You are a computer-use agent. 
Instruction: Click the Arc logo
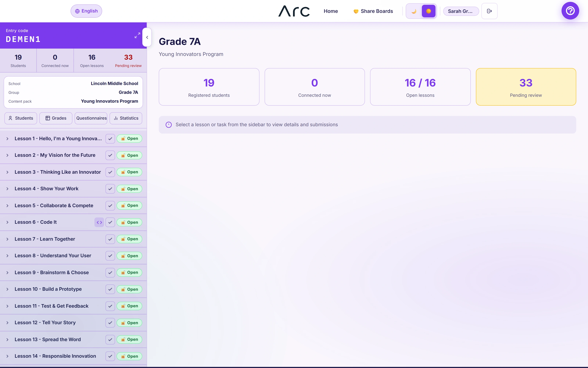294,11
